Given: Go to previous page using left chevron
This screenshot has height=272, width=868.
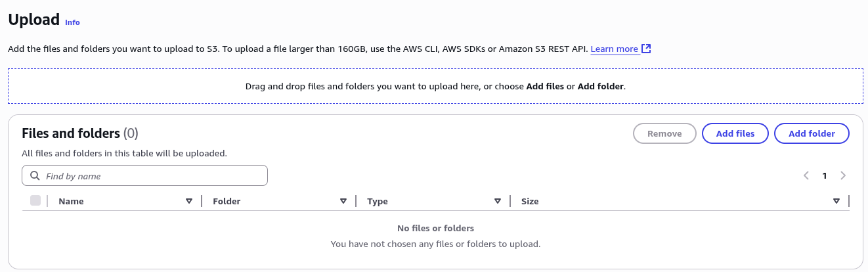Looking at the screenshot, I should (806, 175).
